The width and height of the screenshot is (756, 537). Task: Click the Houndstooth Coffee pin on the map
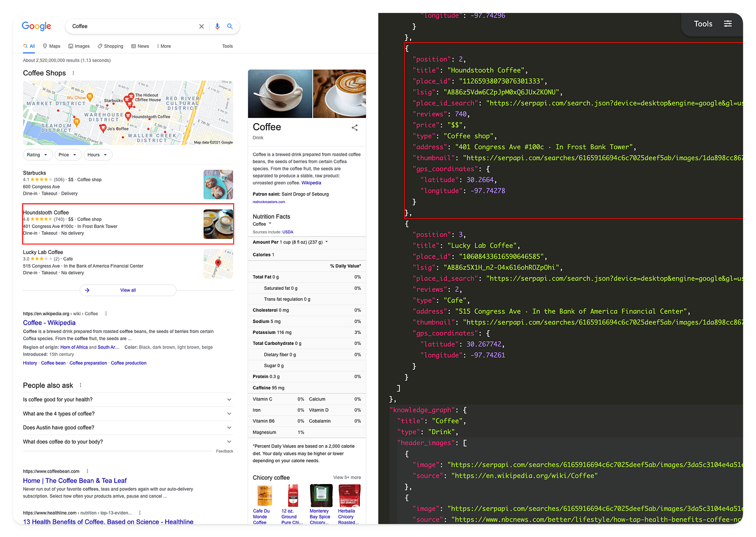tap(128, 117)
